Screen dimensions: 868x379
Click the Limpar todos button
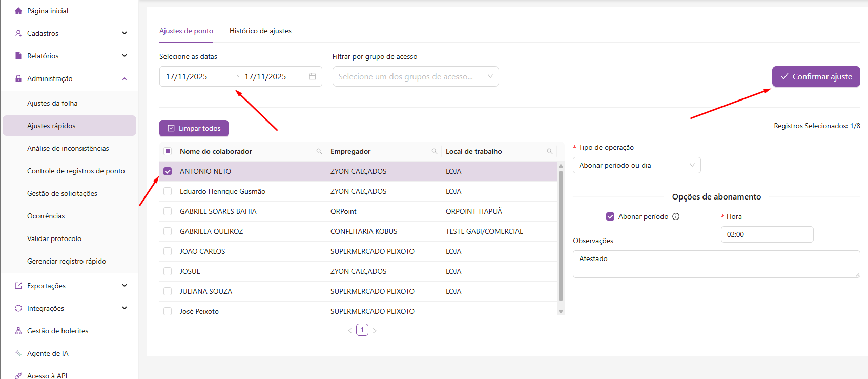pyautogui.click(x=194, y=128)
